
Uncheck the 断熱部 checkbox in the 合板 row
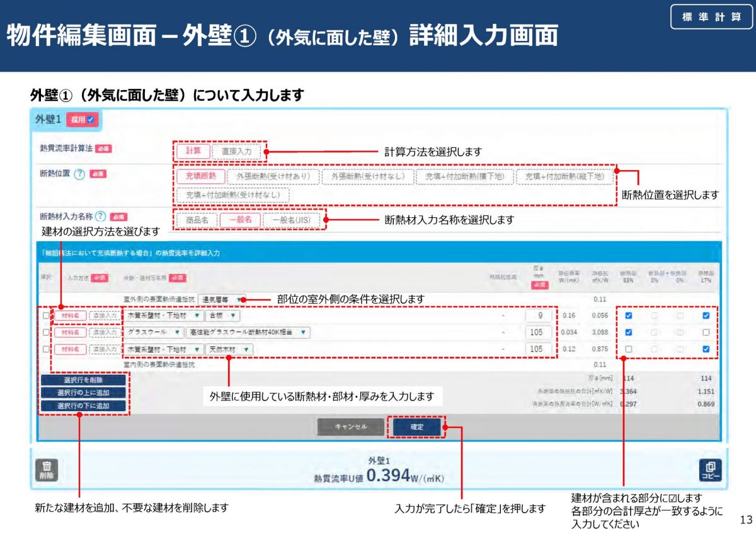(x=628, y=315)
